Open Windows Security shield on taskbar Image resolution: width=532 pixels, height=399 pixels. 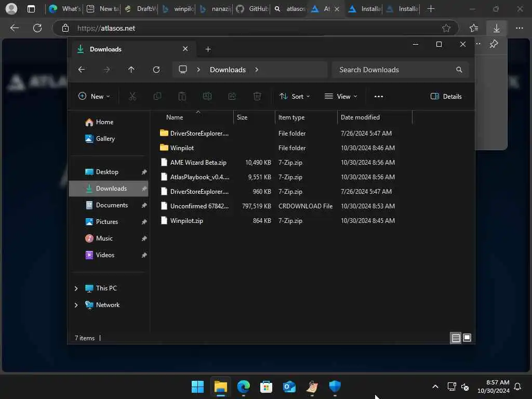pos(335,387)
